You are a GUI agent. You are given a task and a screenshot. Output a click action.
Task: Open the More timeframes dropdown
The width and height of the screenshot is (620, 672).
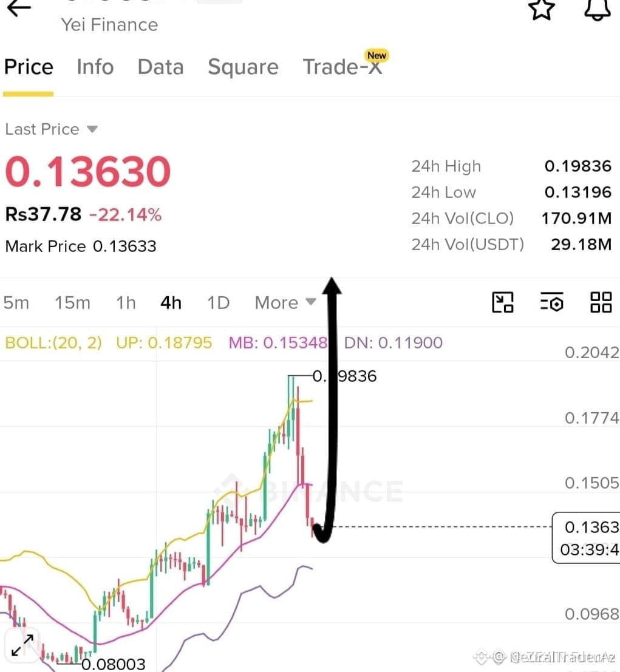tap(285, 303)
